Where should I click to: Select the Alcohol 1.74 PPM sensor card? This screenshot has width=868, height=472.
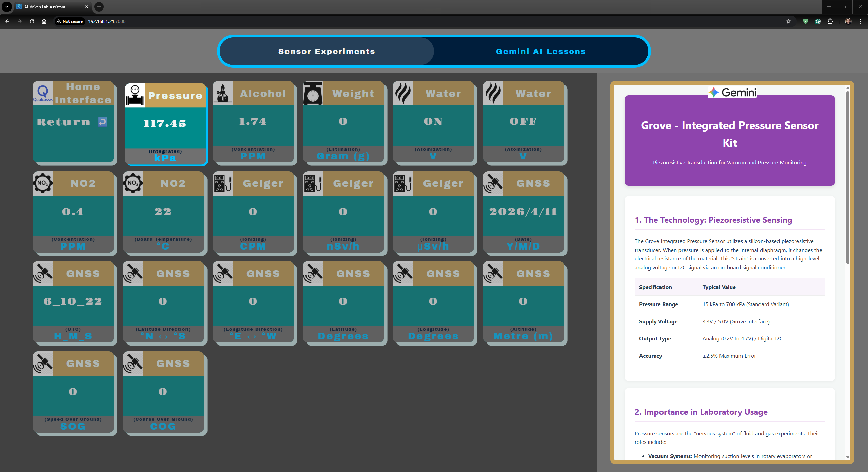pyautogui.click(x=253, y=122)
